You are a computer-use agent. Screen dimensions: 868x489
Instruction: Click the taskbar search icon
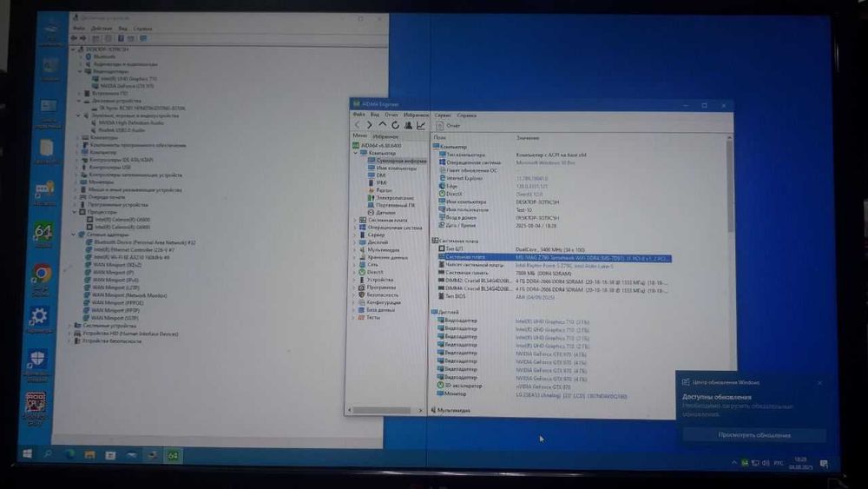tap(48, 454)
